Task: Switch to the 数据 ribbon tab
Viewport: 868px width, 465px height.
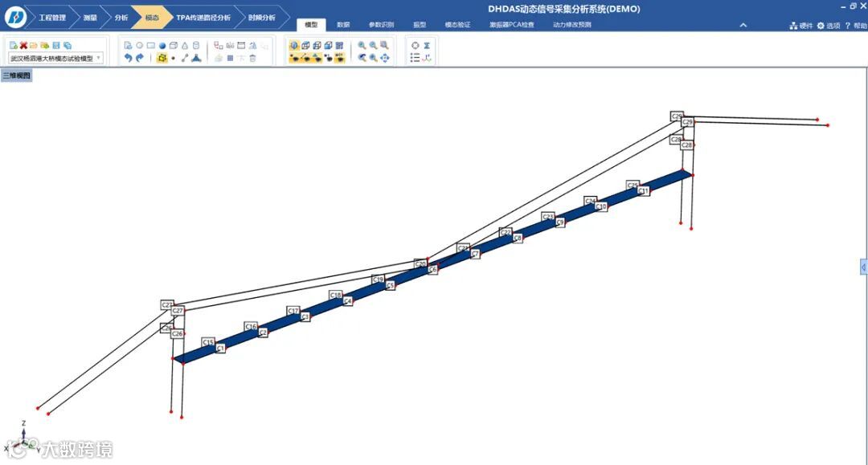Action: tap(343, 25)
